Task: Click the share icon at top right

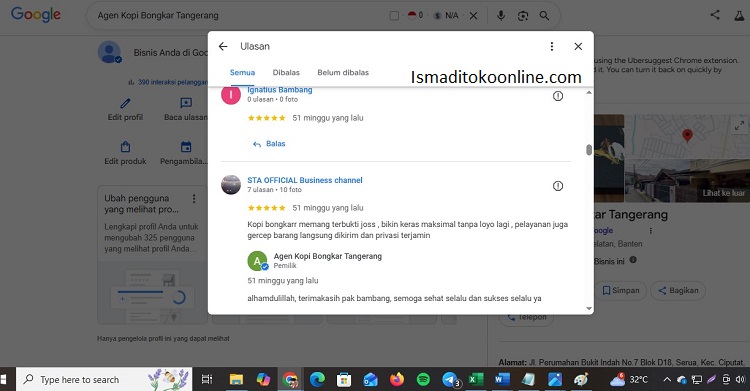Action: tap(715, 15)
